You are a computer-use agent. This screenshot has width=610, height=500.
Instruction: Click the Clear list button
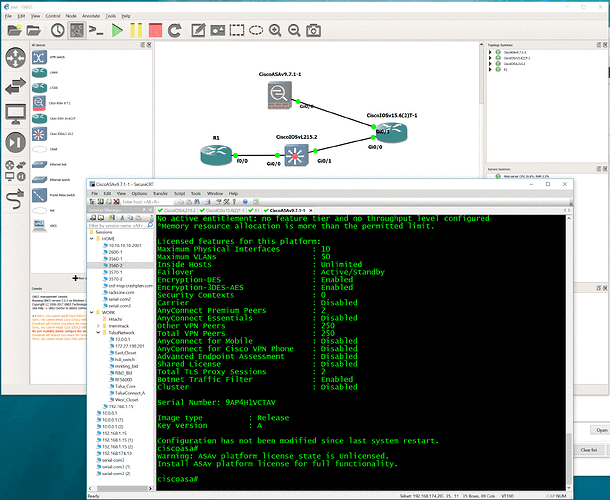(589, 450)
